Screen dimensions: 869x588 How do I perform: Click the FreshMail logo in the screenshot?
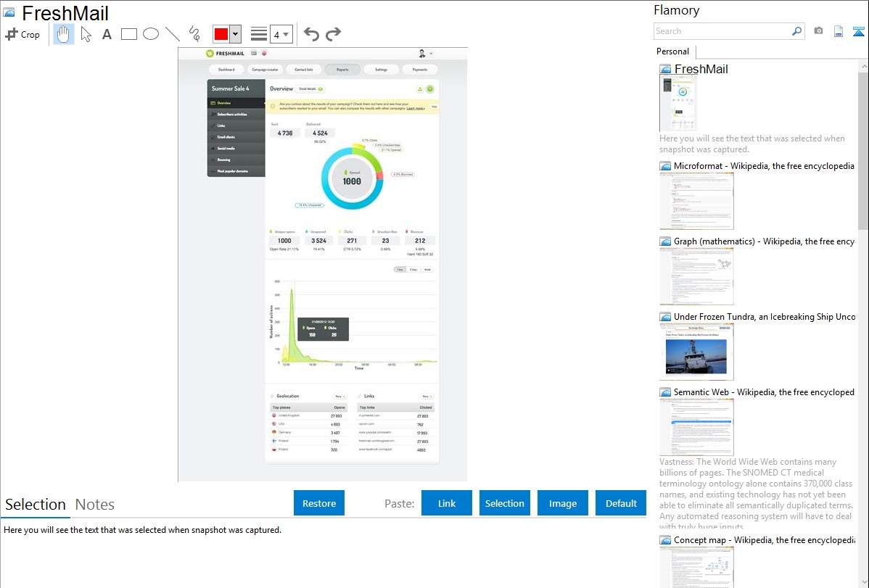(x=225, y=54)
